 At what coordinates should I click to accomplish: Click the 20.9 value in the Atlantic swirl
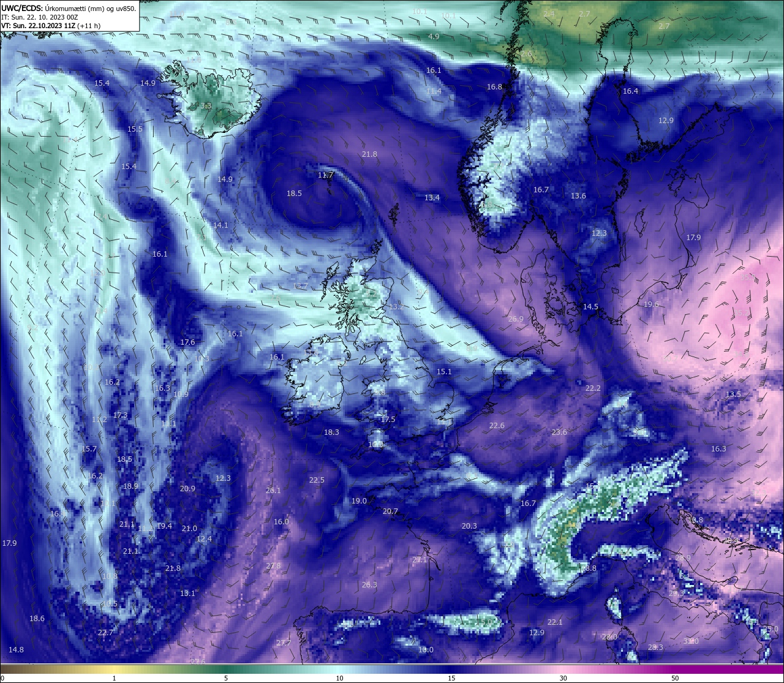(187, 489)
